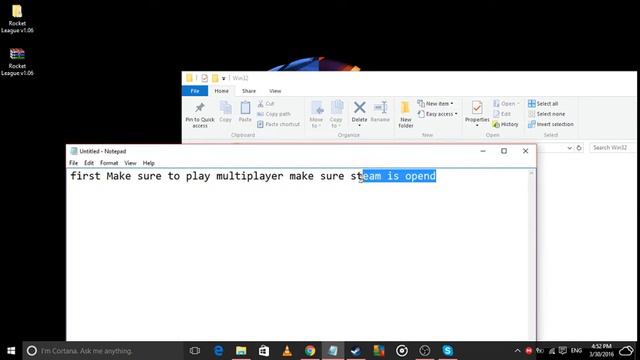
Task: Open Properties in Explorer ribbon
Action: pos(477,113)
